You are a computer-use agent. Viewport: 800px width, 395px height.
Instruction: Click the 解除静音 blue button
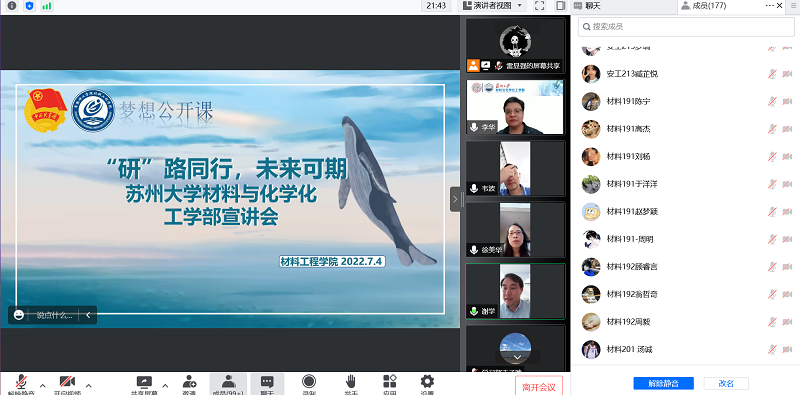[663, 383]
